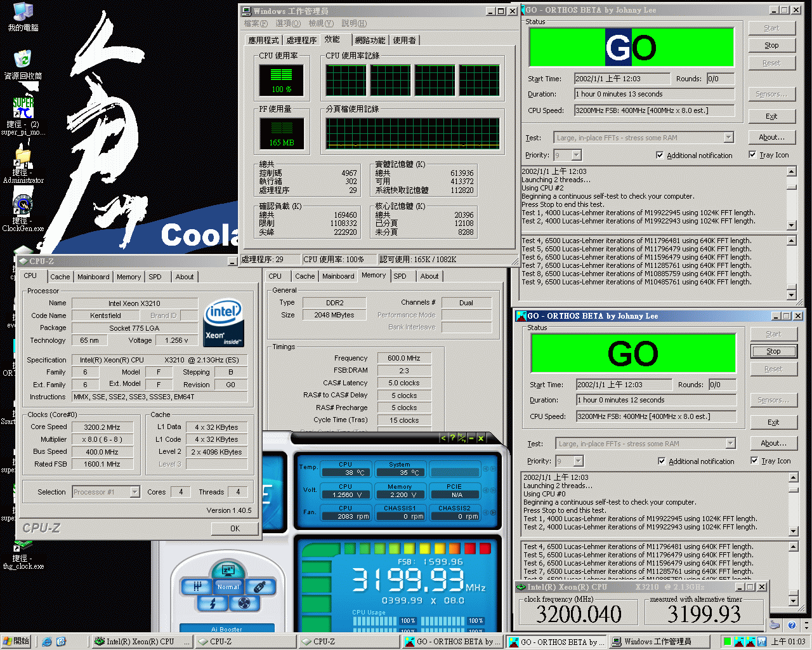Click the gear-shift icon in AI Booster
This screenshot has width=812, height=650.
pos(197,587)
